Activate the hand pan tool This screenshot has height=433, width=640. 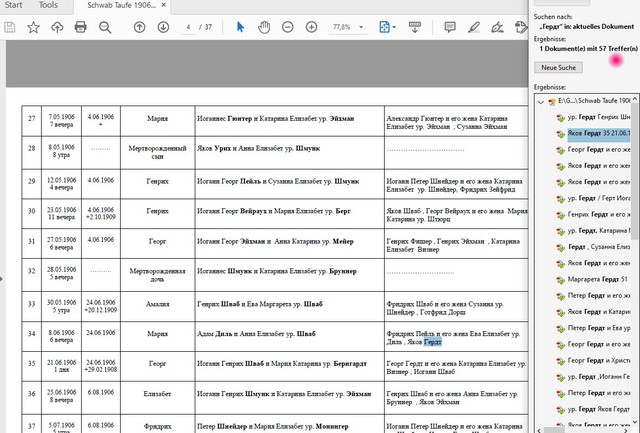pyautogui.click(x=264, y=27)
